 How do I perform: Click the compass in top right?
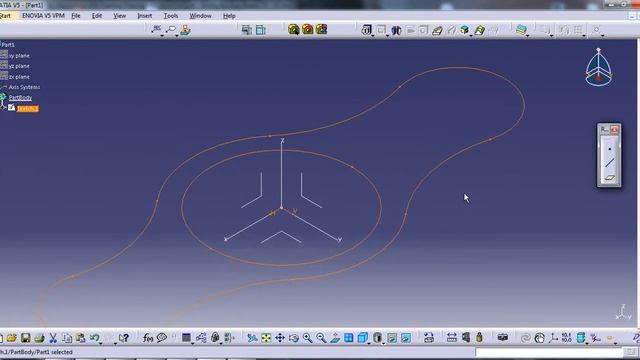[599, 67]
